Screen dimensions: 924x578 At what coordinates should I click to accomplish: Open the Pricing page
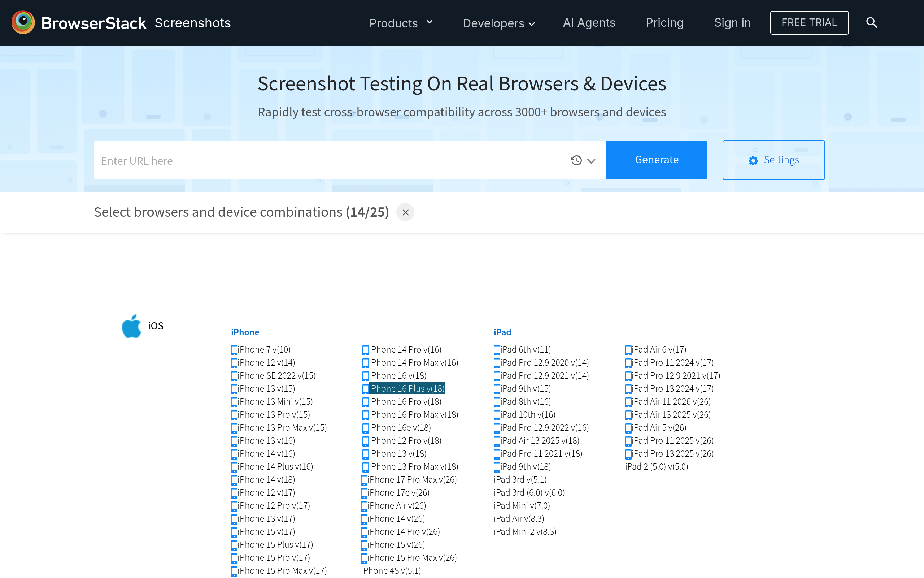[x=664, y=22]
